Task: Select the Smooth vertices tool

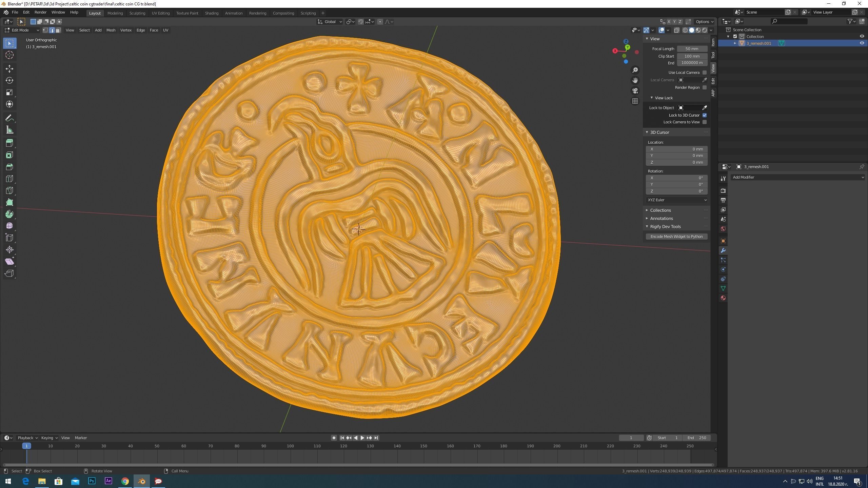Action: [9, 226]
